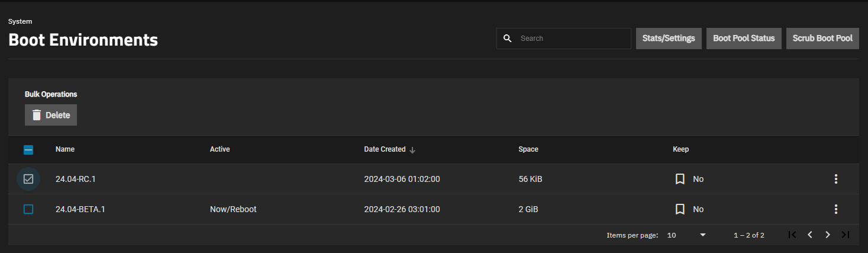Click the Scrub Boot Pool button
Viewport: 868px width, 253px height.
pos(822,39)
